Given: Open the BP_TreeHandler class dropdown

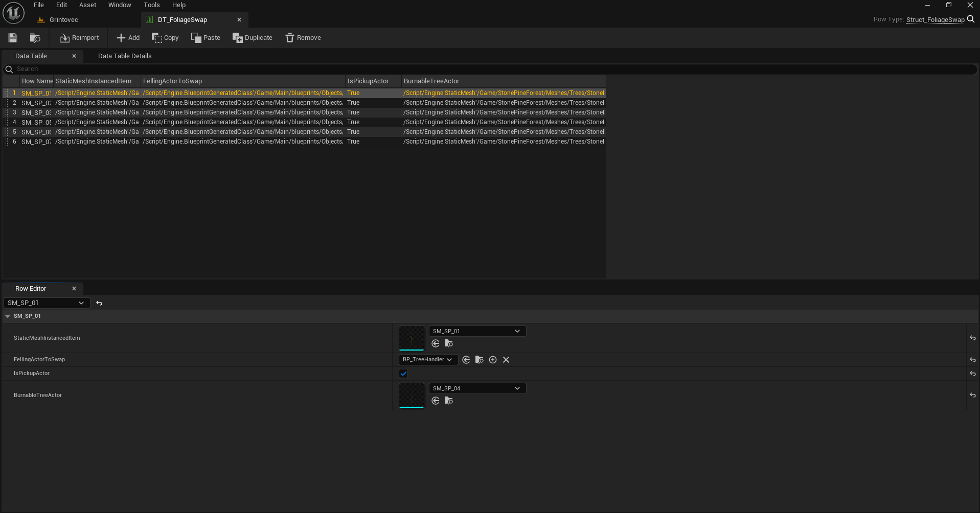Looking at the screenshot, I should (427, 360).
